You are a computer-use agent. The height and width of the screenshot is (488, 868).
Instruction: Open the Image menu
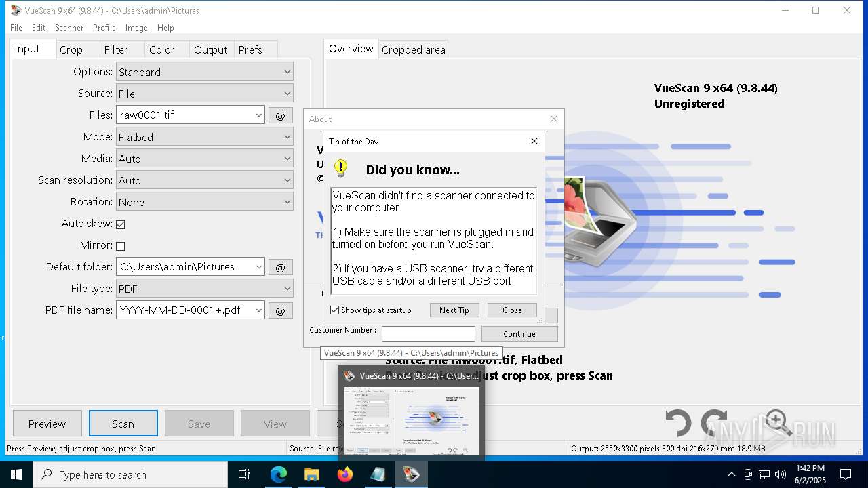(136, 28)
